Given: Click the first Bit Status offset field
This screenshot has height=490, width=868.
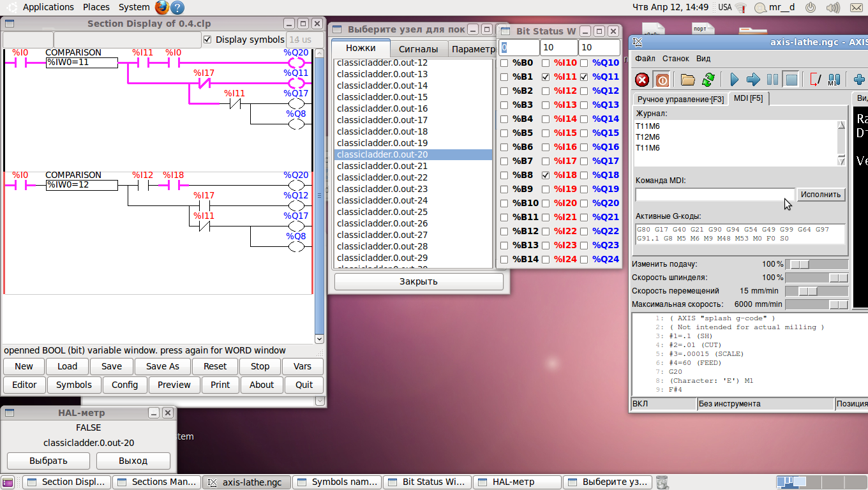Looking at the screenshot, I should pos(520,48).
